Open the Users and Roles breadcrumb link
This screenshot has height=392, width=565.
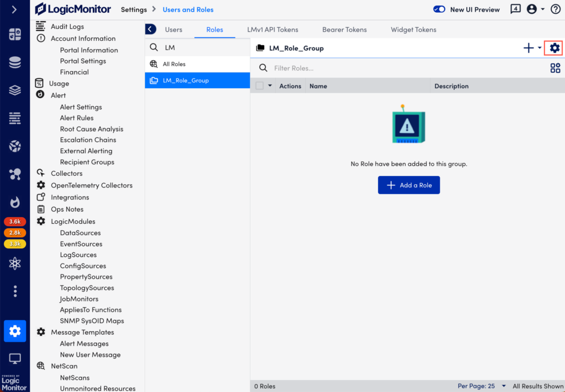pos(188,9)
